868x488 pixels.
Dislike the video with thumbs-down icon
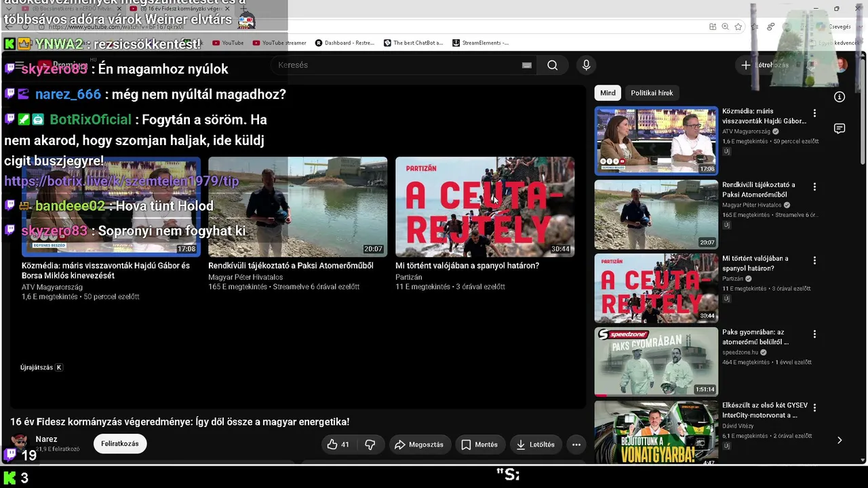(x=370, y=445)
